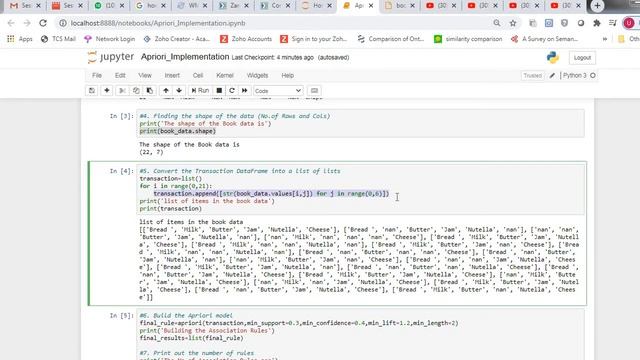Cut selected cells using scissors icon
This screenshot has width=640, height=360.
coord(122,91)
